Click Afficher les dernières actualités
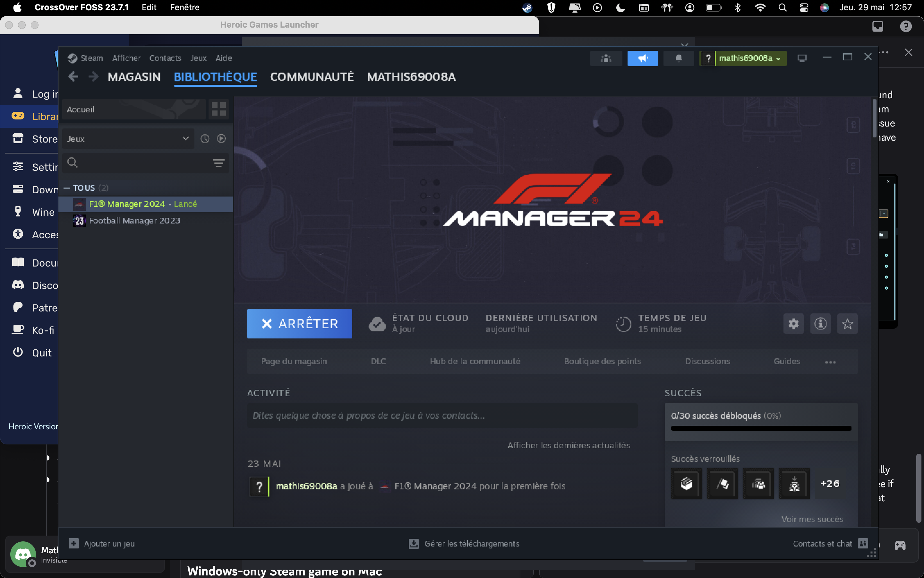Screen dimensions: 924x578 coord(569,445)
